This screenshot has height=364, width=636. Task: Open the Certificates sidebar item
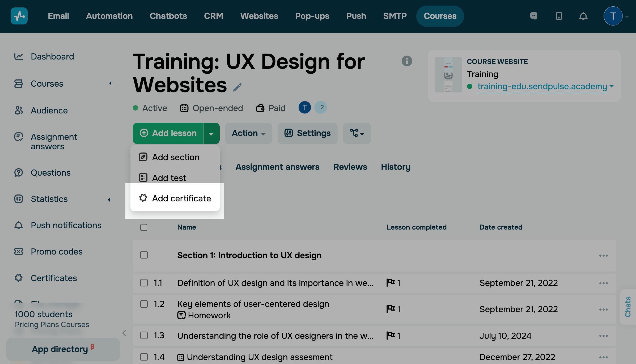[54, 278]
